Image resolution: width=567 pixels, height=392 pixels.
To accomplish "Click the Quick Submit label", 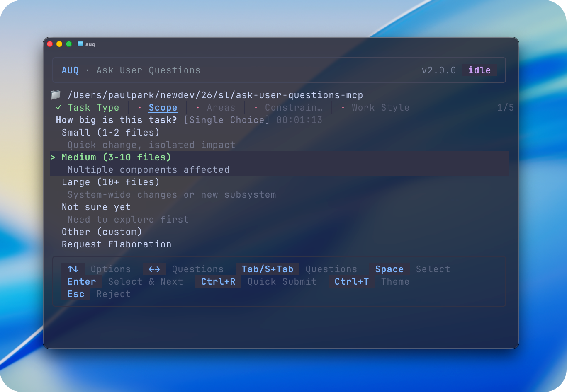I will [x=282, y=282].
